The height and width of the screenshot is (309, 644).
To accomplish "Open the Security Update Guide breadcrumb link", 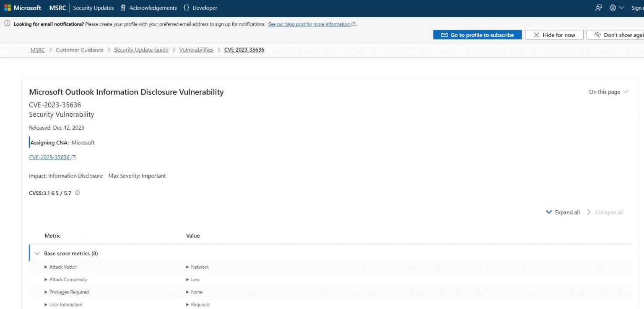I will coord(141,50).
